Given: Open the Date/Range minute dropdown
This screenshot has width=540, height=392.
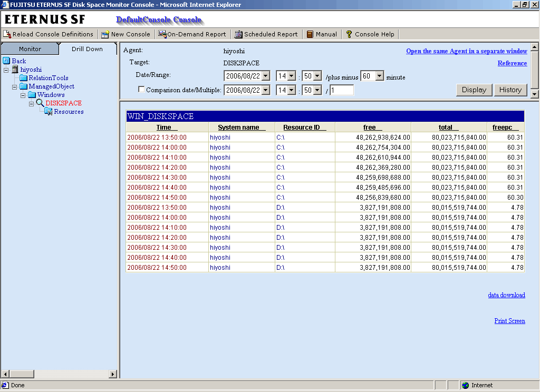Looking at the screenshot, I should (317, 76).
